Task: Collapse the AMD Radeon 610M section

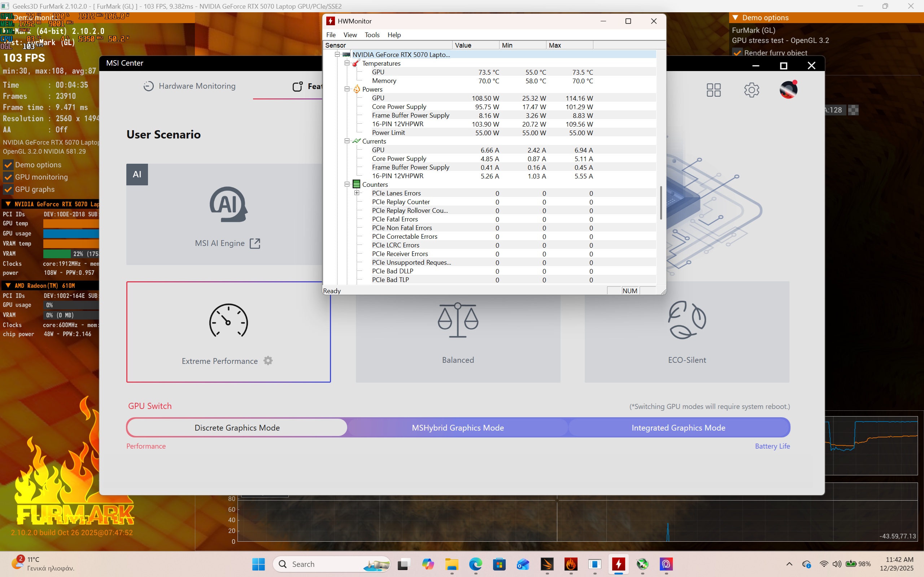Action: coord(8,286)
